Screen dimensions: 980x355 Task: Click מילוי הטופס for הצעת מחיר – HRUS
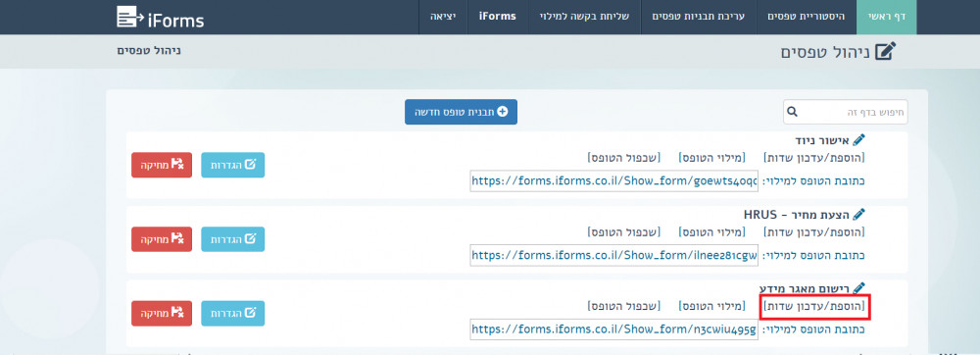click(x=711, y=232)
